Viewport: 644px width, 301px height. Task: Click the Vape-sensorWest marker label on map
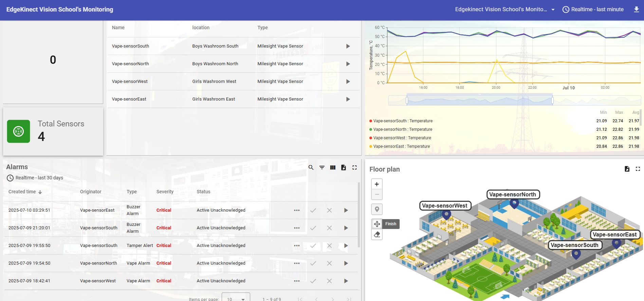[x=445, y=206]
